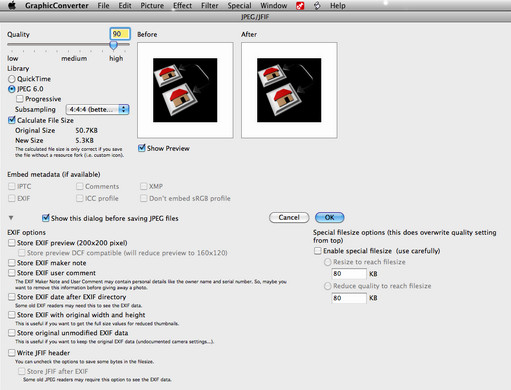This screenshot has width=511, height=390.
Task: Click the JPEG/JFIF window title
Action: [255, 17]
